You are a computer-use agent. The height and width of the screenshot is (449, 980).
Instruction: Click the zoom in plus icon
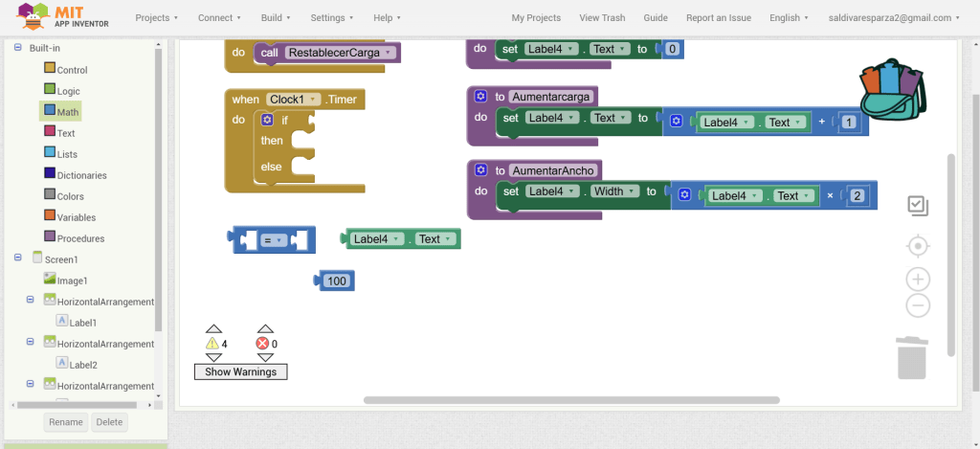pyautogui.click(x=918, y=280)
